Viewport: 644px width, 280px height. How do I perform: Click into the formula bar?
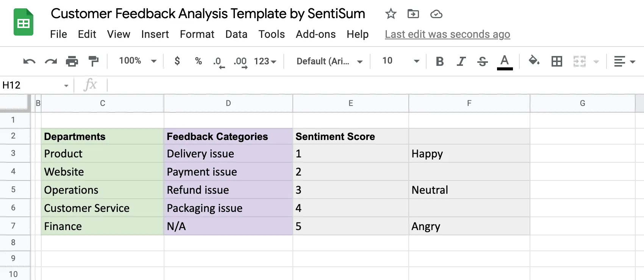click(x=375, y=85)
